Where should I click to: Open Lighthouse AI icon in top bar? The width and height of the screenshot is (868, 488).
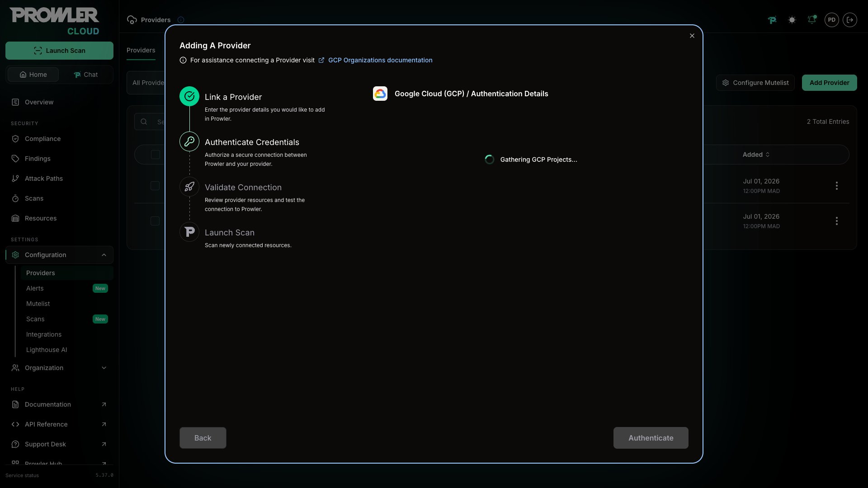pyautogui.click(x=772, y=20)
